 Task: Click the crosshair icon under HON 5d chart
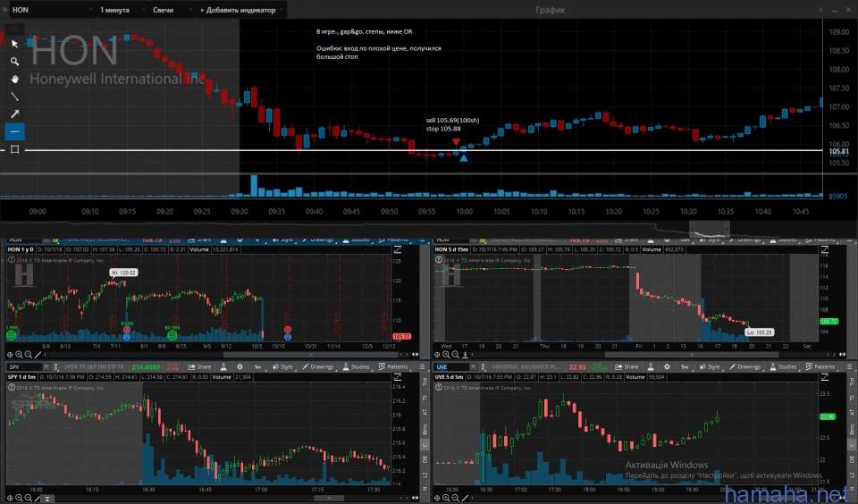(437, 355)
